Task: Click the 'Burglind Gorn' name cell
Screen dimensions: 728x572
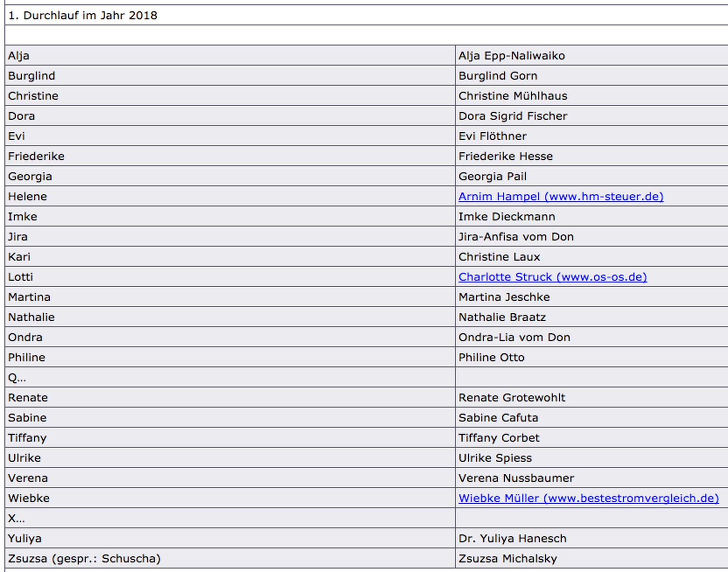Action: click(x=498, y=76)
